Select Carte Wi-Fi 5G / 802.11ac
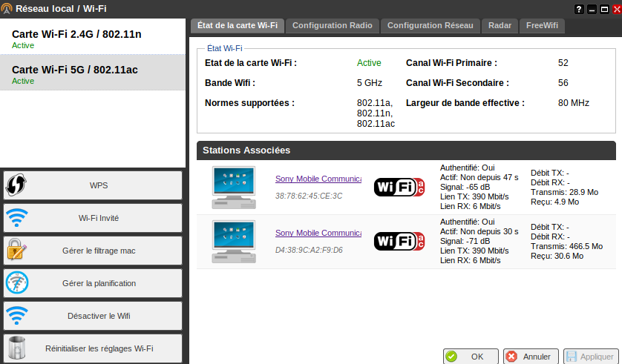622x364 pixels. coord(92,73)
